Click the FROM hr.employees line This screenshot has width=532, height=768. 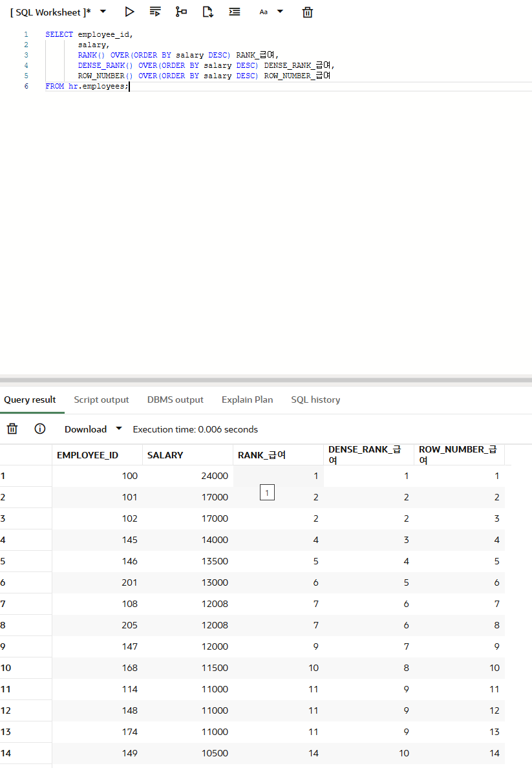click(x=87, y=86)
